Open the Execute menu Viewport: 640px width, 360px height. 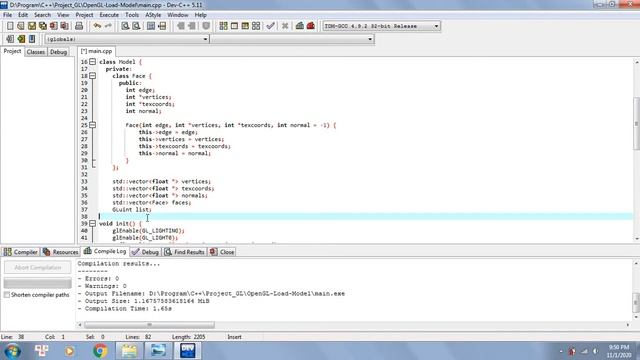coord(109,15)
